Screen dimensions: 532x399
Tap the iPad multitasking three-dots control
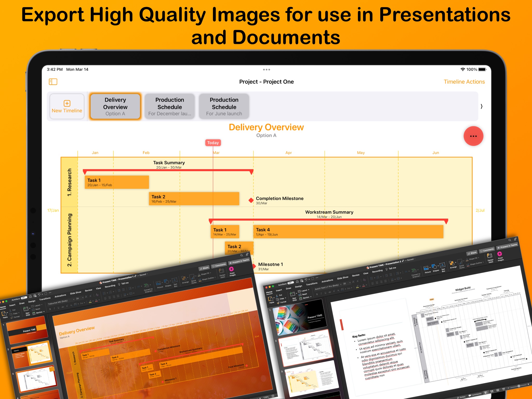(267, 70)
